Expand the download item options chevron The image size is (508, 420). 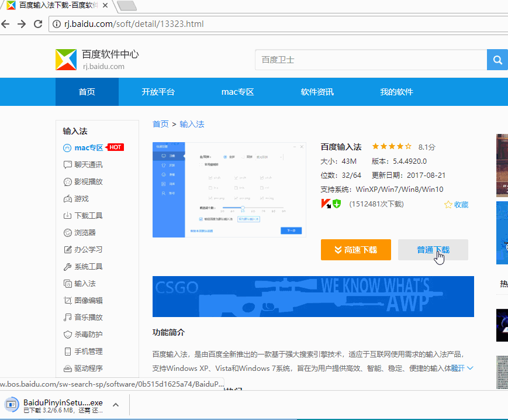(116, 405)
